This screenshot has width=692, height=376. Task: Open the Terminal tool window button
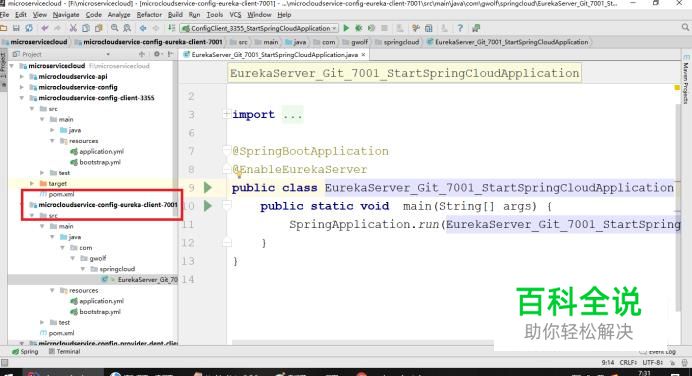[x=64, y=352]
